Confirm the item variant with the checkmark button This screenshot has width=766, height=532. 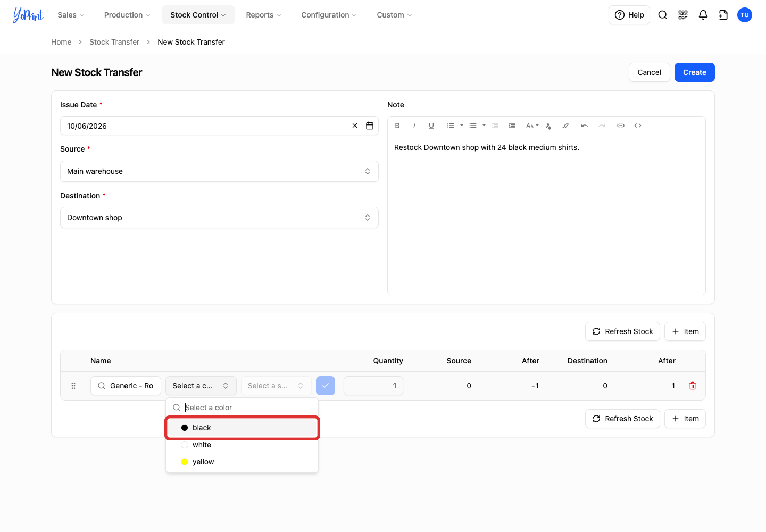(326, 386)
